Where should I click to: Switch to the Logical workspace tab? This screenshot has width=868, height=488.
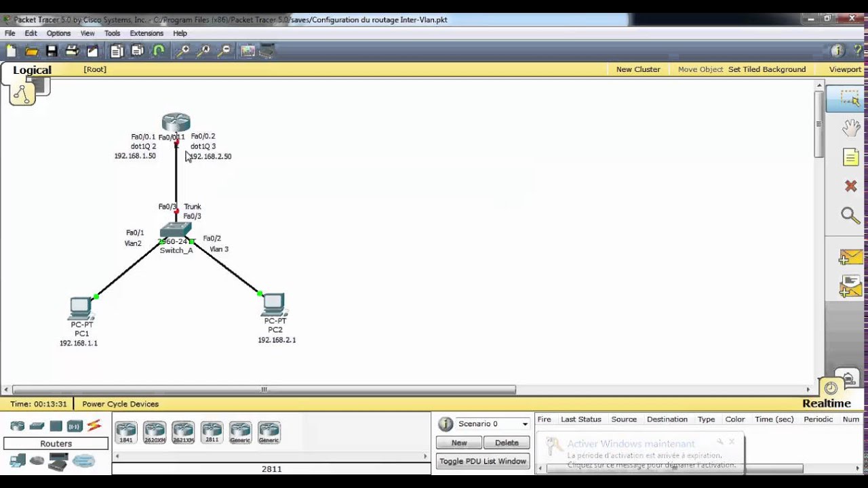32,70
